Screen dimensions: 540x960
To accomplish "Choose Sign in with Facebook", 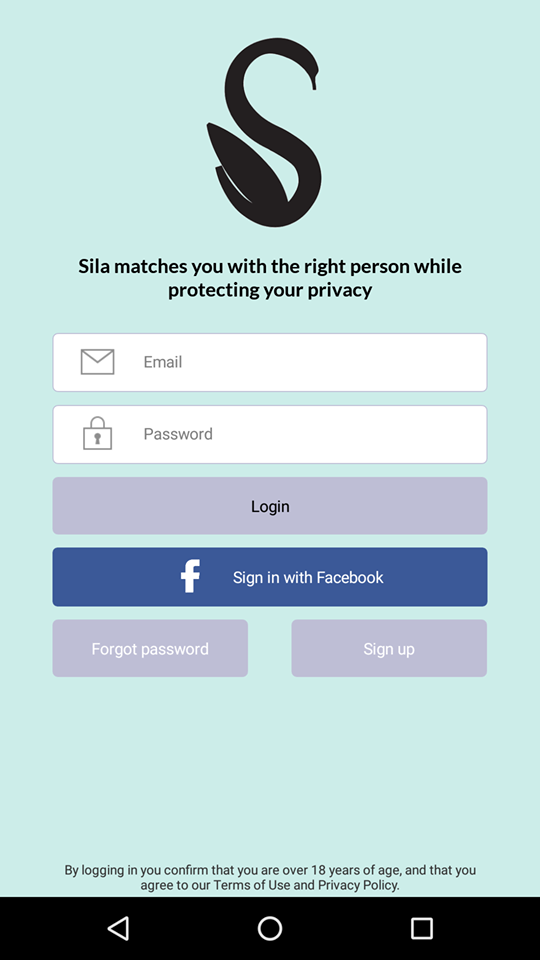I will [270, 577].
